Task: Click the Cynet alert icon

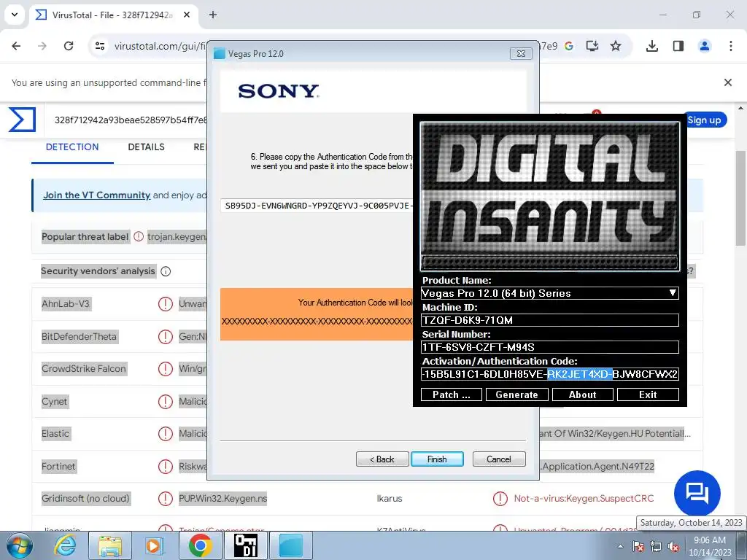Action: pyautogui.click(x=166, y=402)
